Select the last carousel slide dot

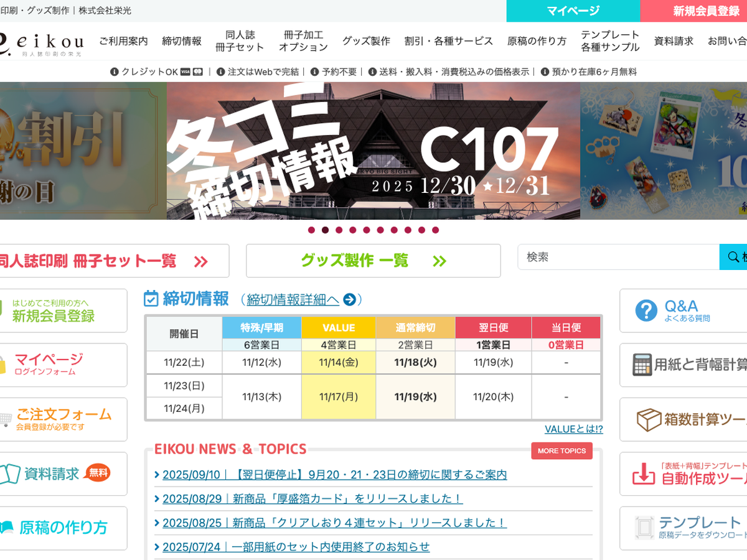tap(435, 230)
